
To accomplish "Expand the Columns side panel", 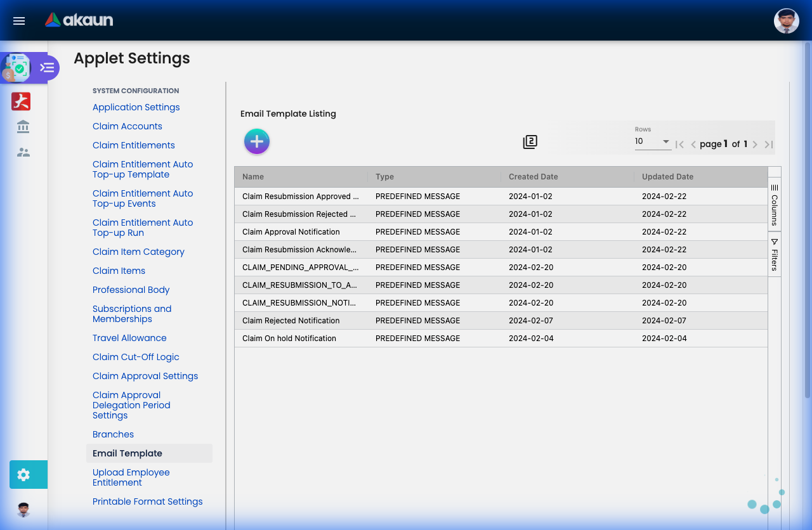I will pyautogui.click(x=775, y=204).
